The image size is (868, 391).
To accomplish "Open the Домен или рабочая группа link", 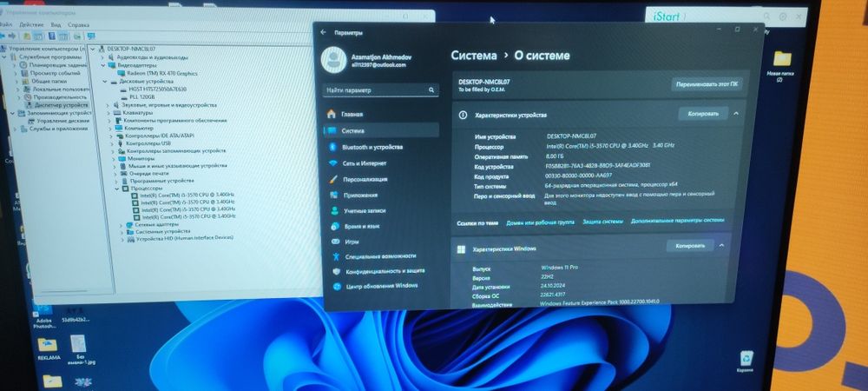I will click(540, 222).
